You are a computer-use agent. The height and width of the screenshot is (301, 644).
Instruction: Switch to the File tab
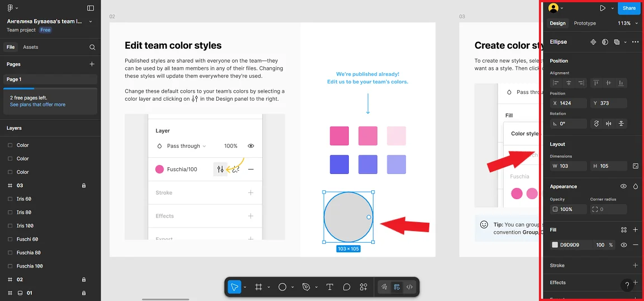point(11,48)
